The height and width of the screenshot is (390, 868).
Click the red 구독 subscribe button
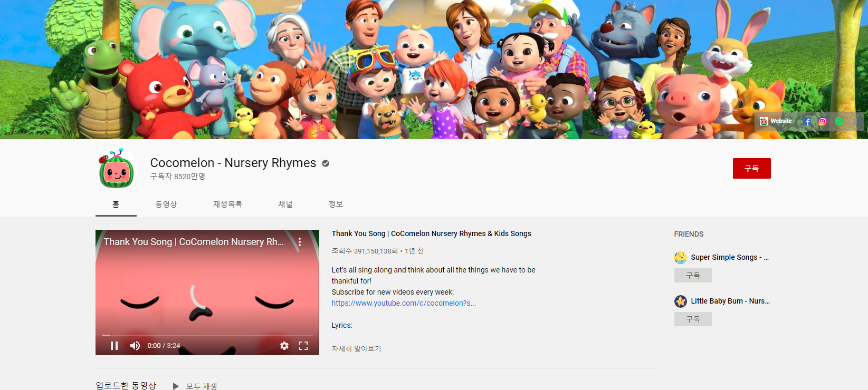tap(751, 168)
